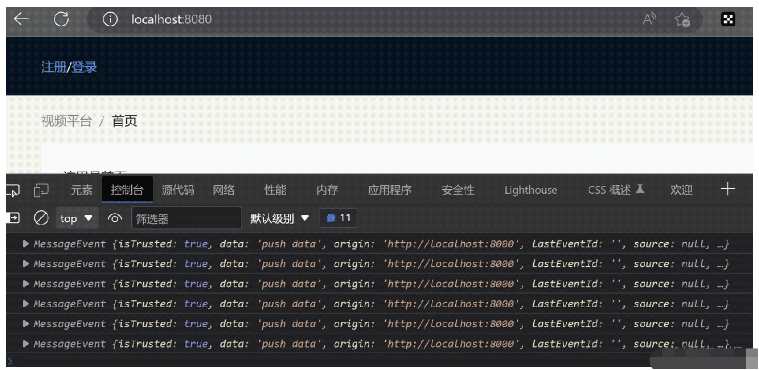Viewport: 759px width, 370px height.
Task: Switch to the 源代码 tab
Action: (x=178, y=190)
